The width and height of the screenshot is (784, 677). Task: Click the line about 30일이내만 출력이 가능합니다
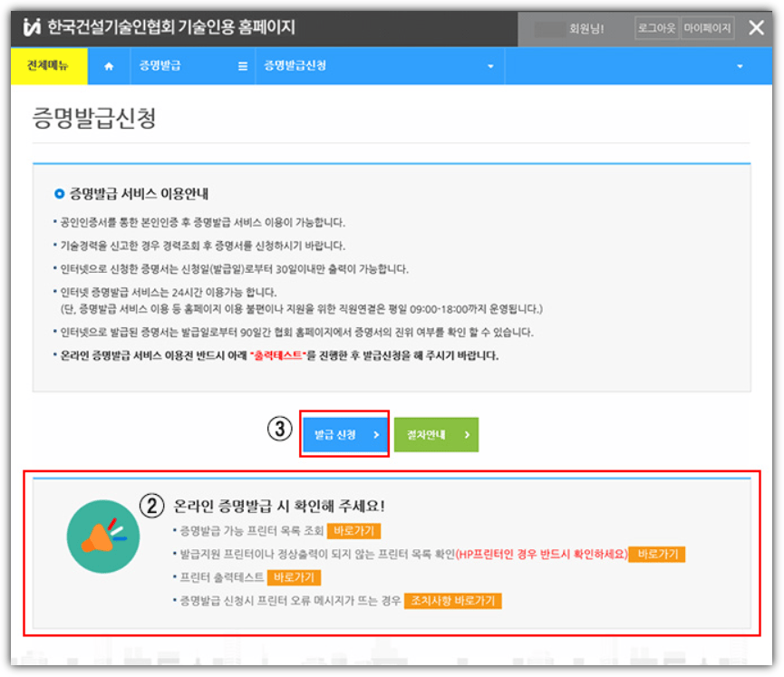(234, 269)
